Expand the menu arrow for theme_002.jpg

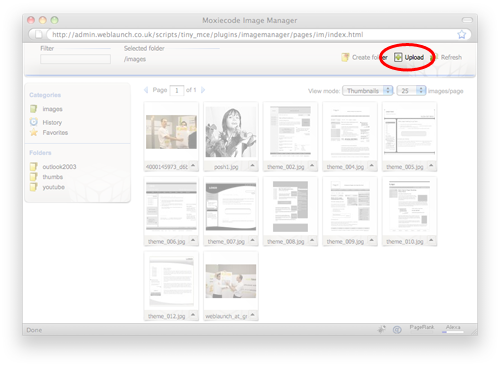(312, 166)
